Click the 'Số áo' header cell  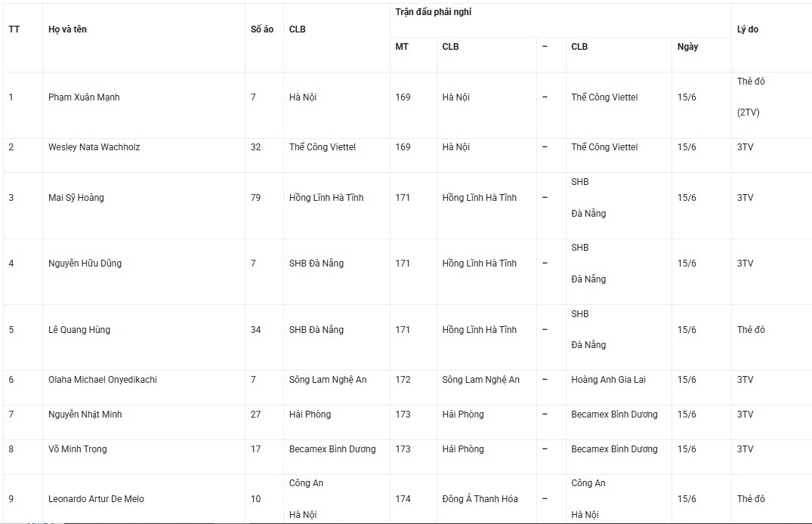[x=262, y=29]
